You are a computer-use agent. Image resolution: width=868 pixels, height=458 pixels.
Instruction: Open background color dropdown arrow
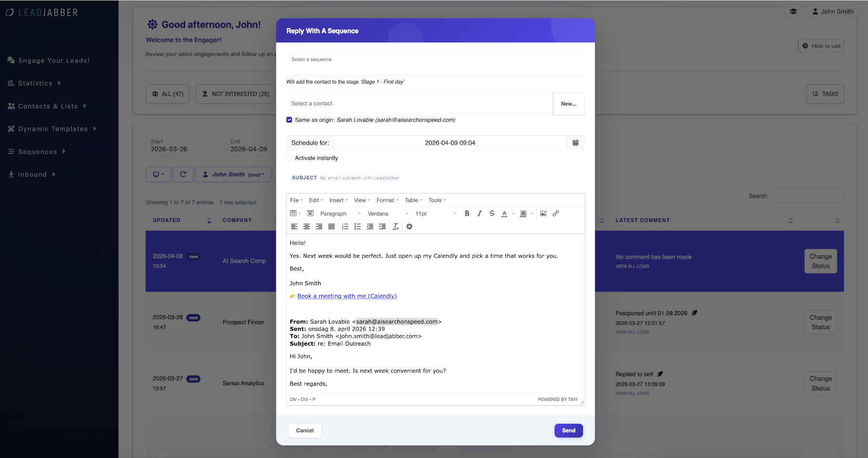point(532,213)
